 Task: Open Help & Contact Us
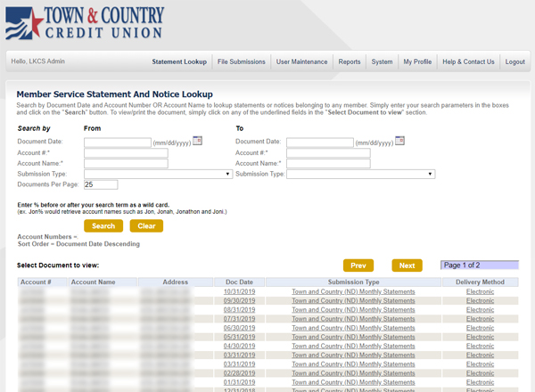[x=468, y=61]
